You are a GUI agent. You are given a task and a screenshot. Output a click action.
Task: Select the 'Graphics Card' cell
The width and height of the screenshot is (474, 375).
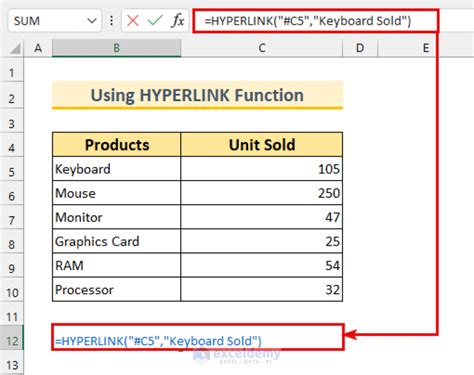click(117, 241)
